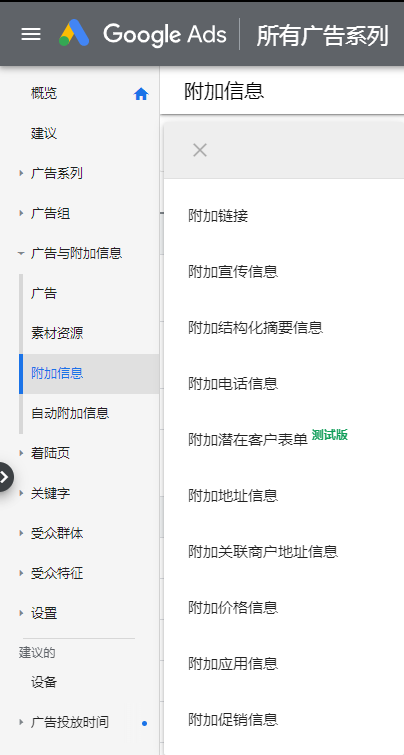Expand the 广告系列 tree arrow
404x755 pixels.
point(21,173)
